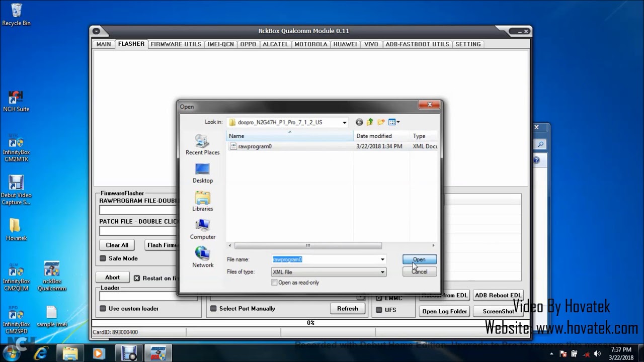The width and height of the screenshot is (644, 362).
Task: Enable Safe Mode checkbox
Action: point(103,258)
